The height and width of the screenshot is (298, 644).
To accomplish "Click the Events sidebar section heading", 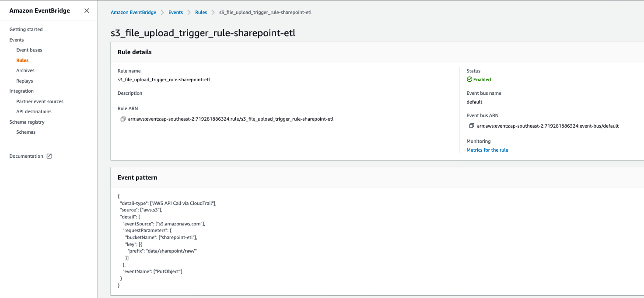I will click(17, 40).
